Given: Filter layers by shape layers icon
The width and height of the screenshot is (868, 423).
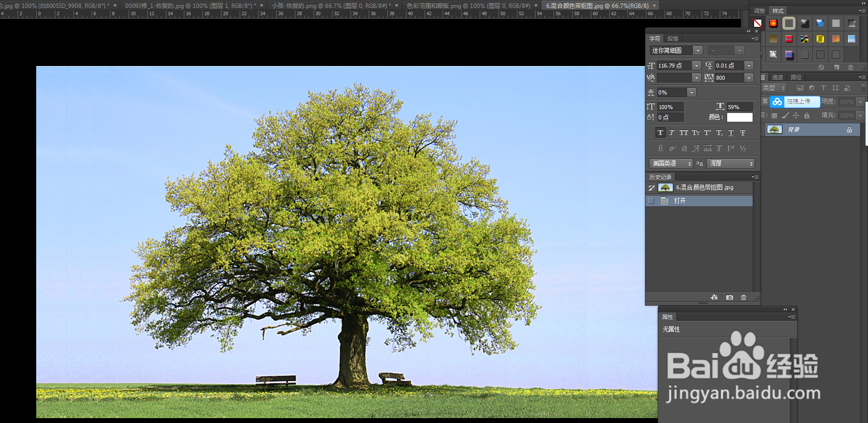Looking at the screenshot, I should (x=835, y=88).
